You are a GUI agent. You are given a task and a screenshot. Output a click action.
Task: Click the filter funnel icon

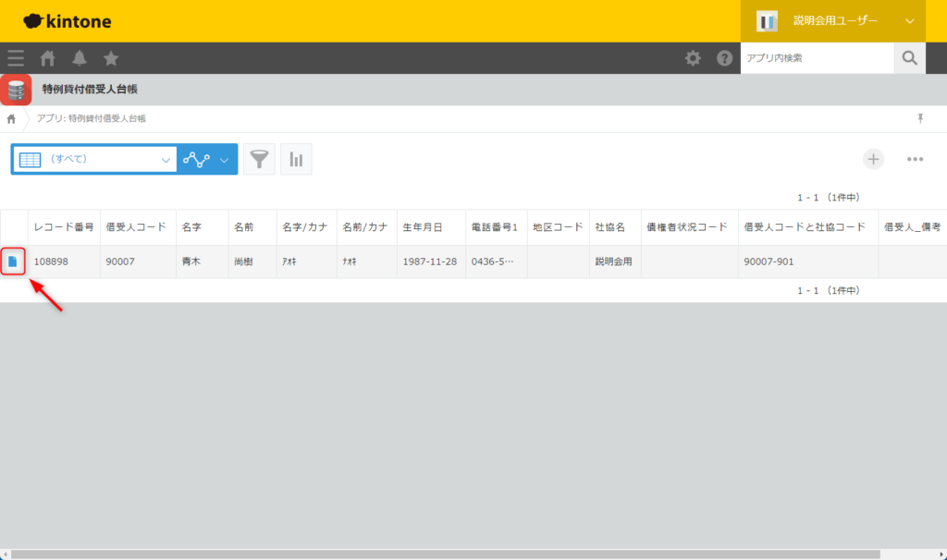(x=259, y=159)
